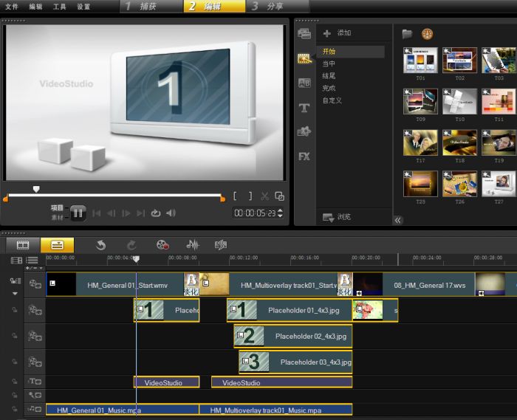This screenshot has width=517, height=420.
Task: Toggle lock on the music track
Action: [x=13, y=409]
